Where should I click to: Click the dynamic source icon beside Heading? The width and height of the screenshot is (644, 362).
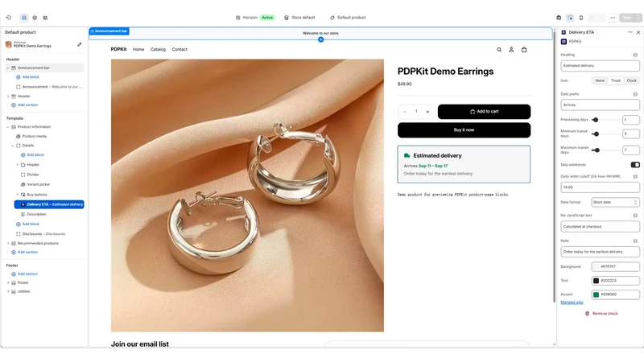coord(635,55)
